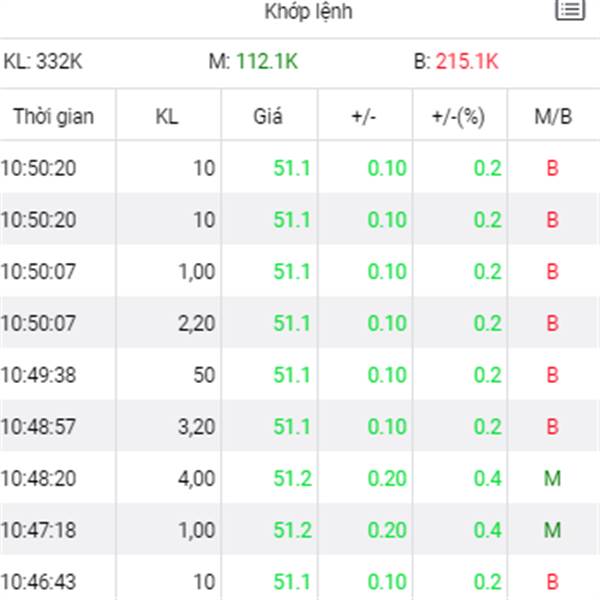Image resolution: width=600 pixels, height=600 pixels.
Task: Click the Giá column header
Action: (268, 116)
